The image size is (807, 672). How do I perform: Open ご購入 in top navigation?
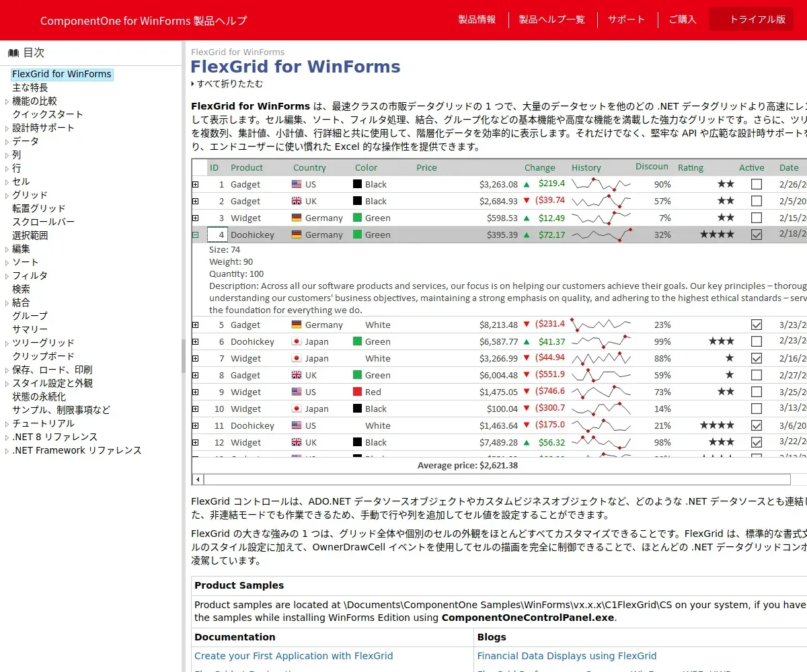click(682, 19)
